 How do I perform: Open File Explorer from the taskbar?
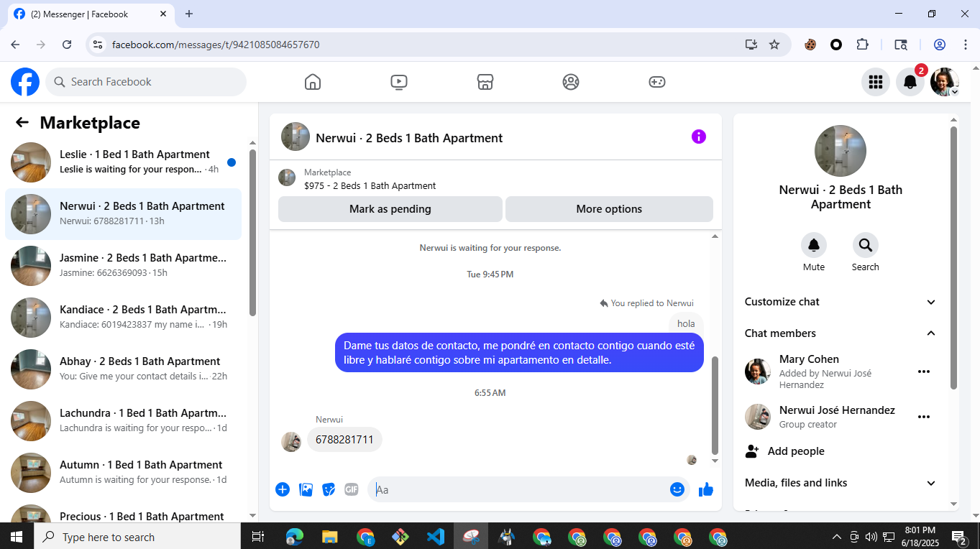click(x=330, y=537)
